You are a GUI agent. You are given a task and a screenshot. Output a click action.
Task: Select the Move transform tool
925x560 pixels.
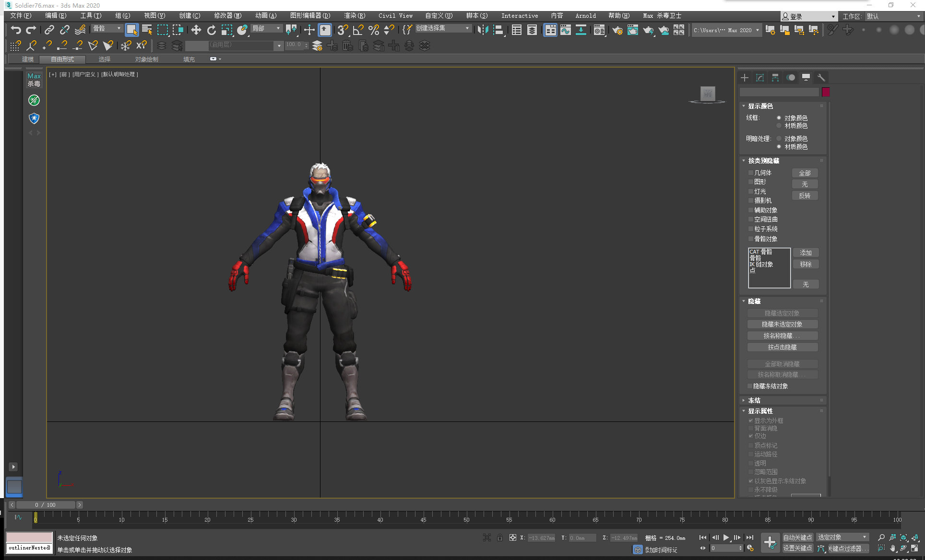(x=196, y=30)
